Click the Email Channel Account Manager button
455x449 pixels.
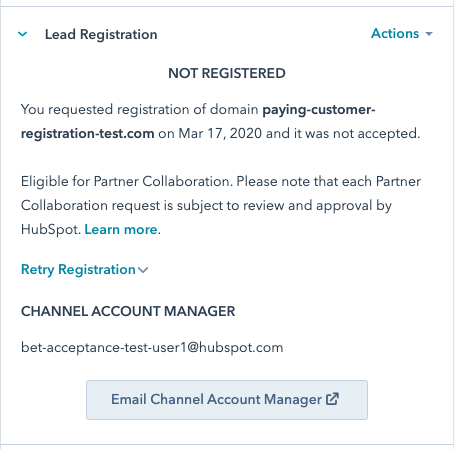click(x=227, y=400)
